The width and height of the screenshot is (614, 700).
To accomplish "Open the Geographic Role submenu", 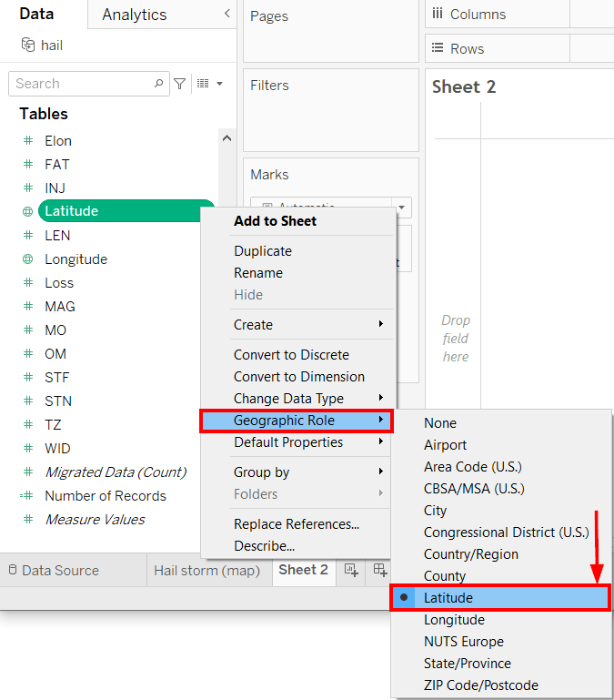I will (297, 421).
